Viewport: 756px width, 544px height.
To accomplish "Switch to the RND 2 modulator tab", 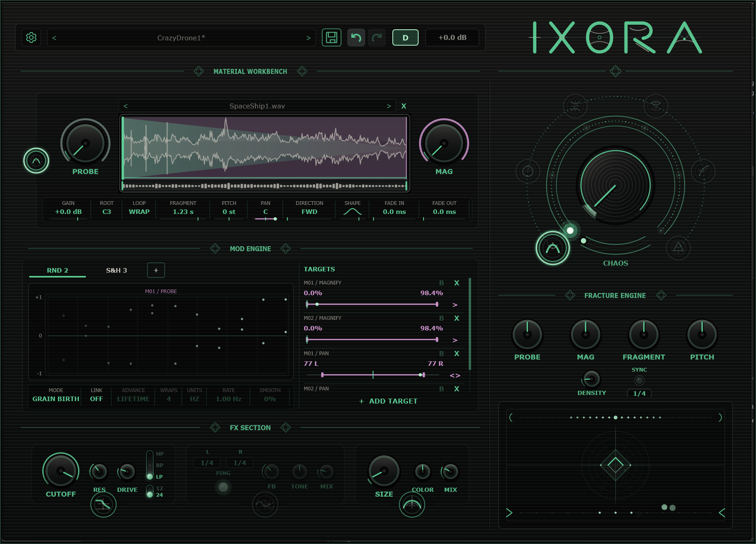I will pos(58,270).
